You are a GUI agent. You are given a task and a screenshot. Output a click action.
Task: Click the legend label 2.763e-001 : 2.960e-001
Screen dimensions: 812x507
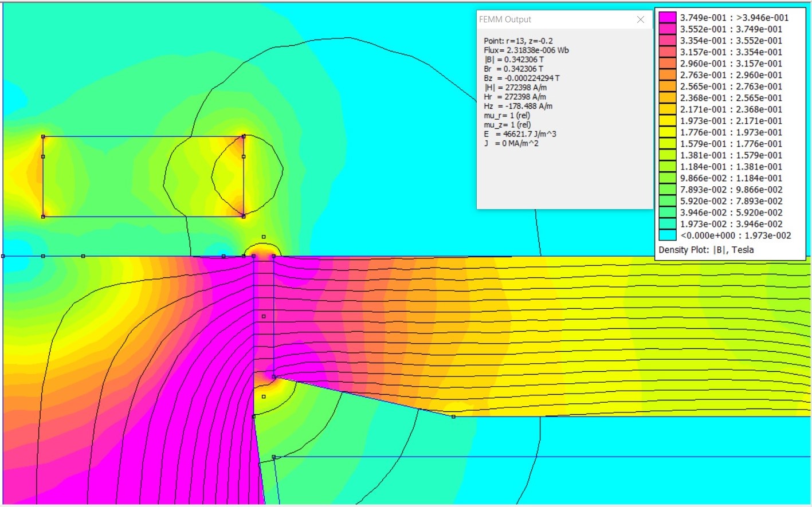[731, 75]
